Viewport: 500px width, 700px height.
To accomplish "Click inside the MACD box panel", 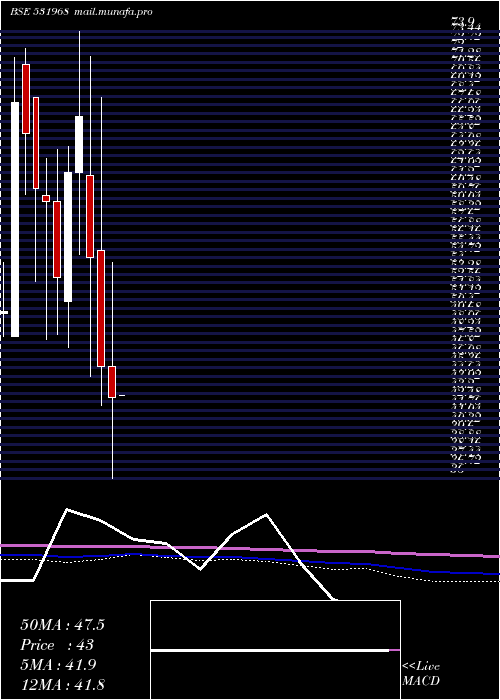I will click(x=275, y=650).
